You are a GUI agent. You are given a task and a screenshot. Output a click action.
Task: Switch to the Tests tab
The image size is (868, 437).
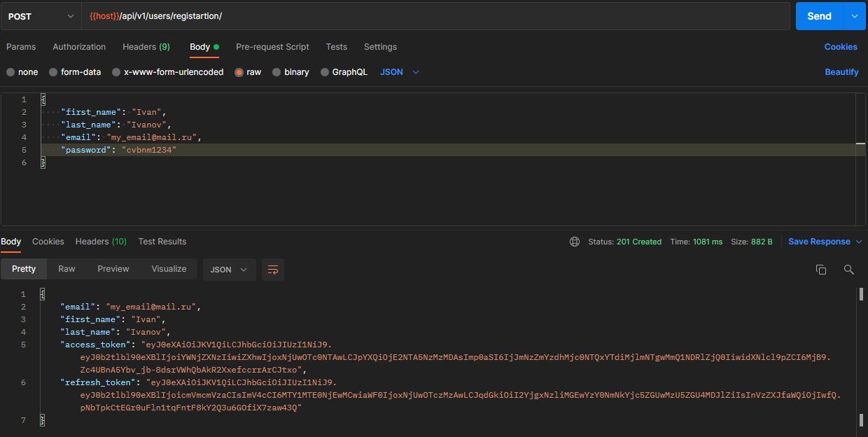coord(336,47)
